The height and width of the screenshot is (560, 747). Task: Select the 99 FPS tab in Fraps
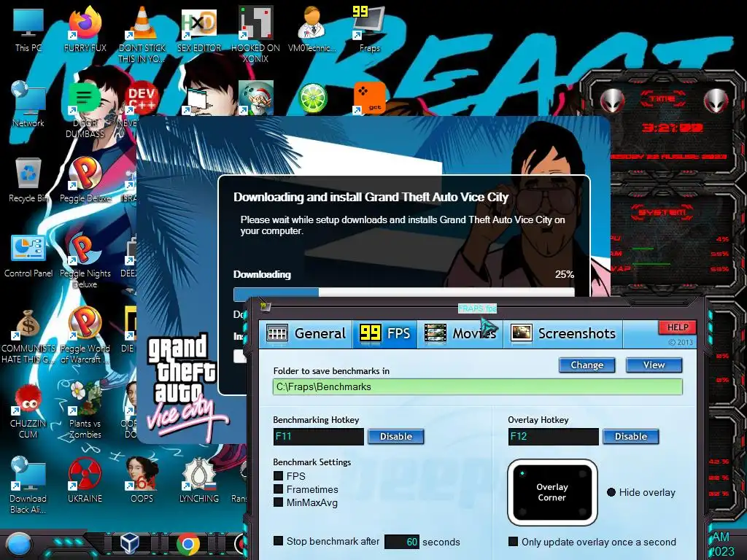(385, 333)
